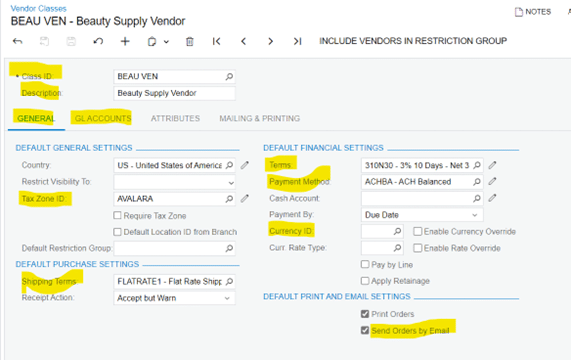Edit Payment Method with pencil icon
The image size is (571, 360).
(492, 181)
